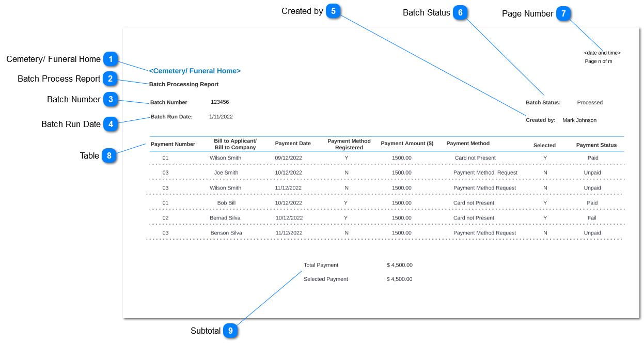
Task: Click Payment Method Request in Joe Smith row
Action: (x=485, y=173)
